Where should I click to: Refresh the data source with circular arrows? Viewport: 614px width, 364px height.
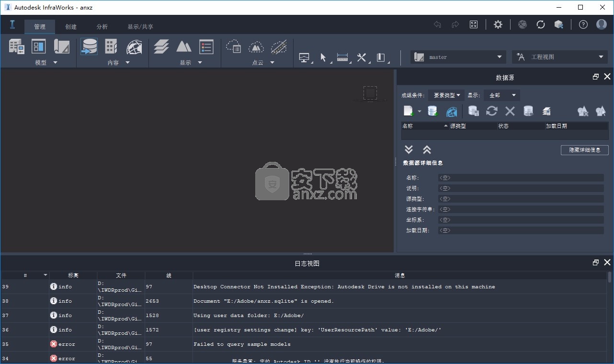492,111
